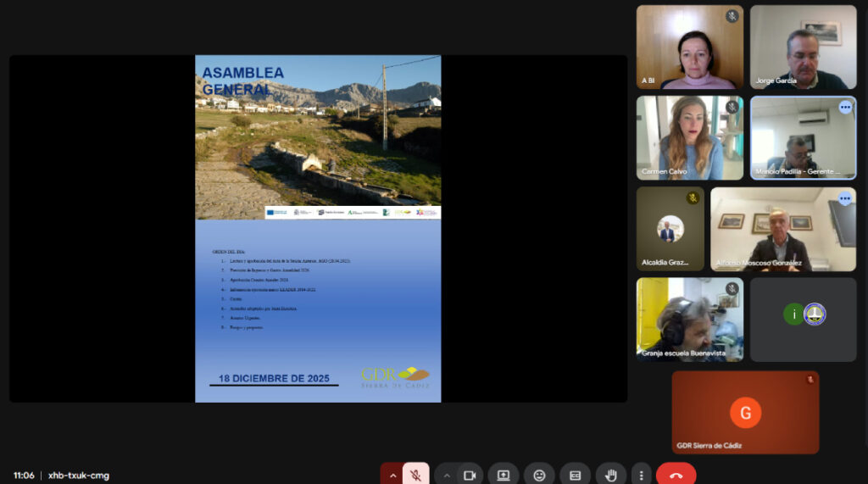Unmute the microphone in the call bar
The height and width of the screenshot is (484, 868).
coord(415,475)
